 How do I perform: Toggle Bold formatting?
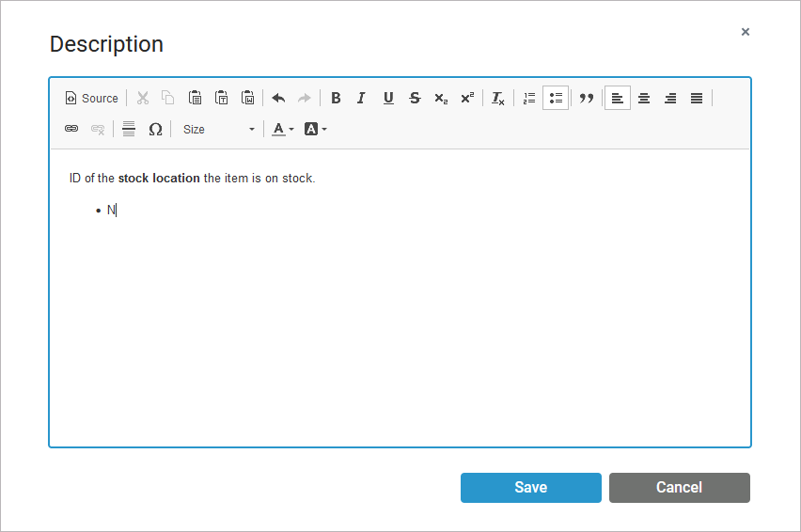coord(336,98)
